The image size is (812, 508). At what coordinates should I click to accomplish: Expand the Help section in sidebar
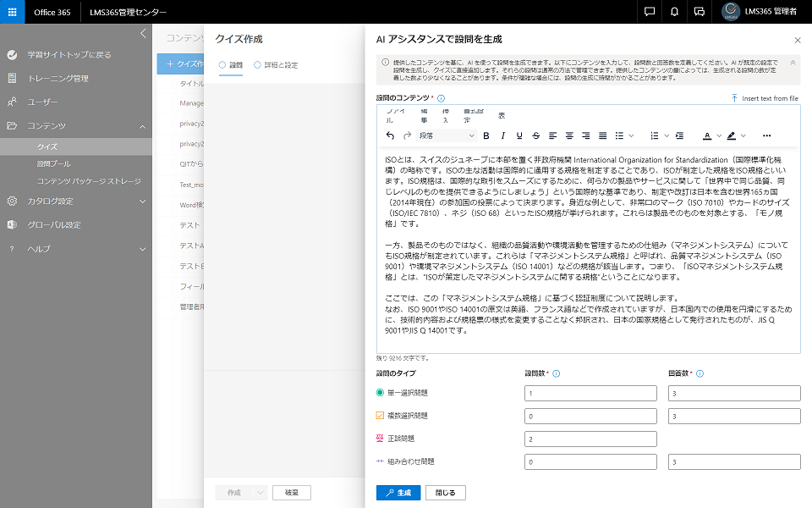click(142, 249)
